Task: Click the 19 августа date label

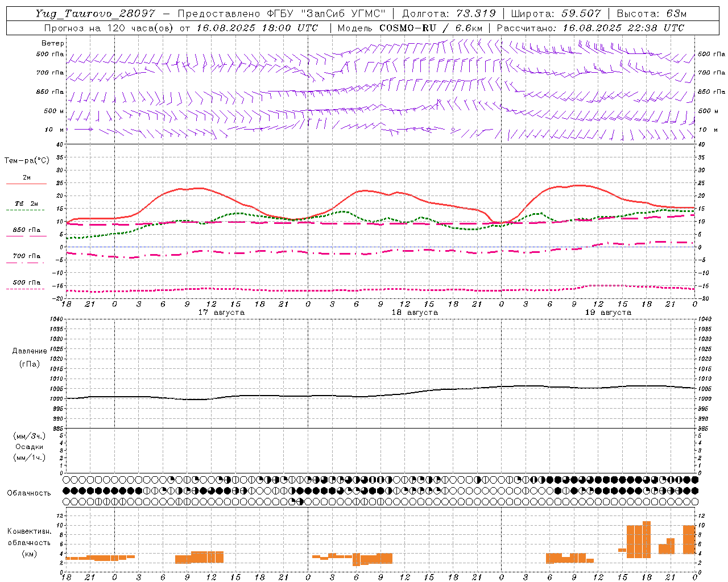Action: coord(608,313)
